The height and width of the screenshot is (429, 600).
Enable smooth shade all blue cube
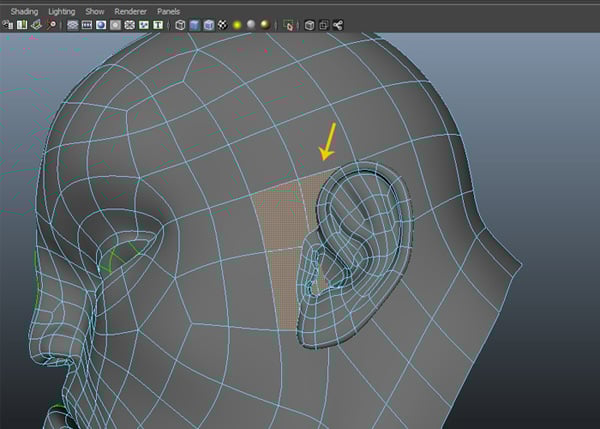194,25
